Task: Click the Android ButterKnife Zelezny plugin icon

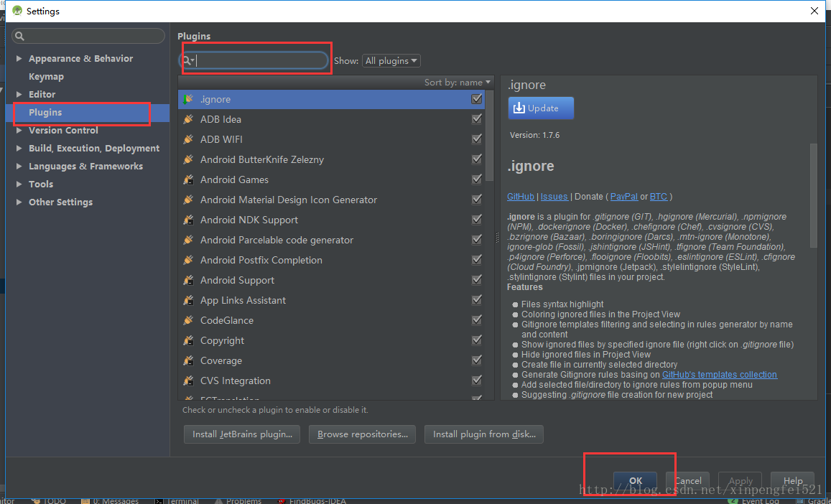Action: click(x=188, y=159)
